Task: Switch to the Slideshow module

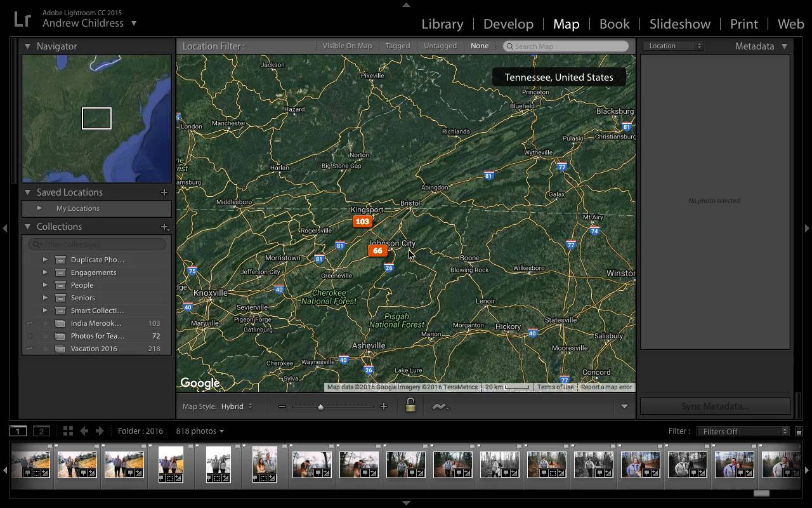Action: 680,24
